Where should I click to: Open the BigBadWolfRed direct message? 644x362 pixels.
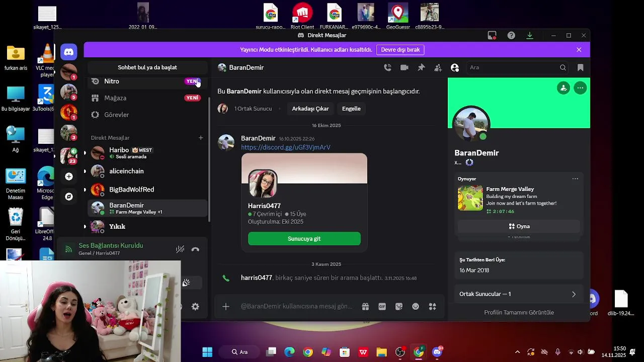147,190
